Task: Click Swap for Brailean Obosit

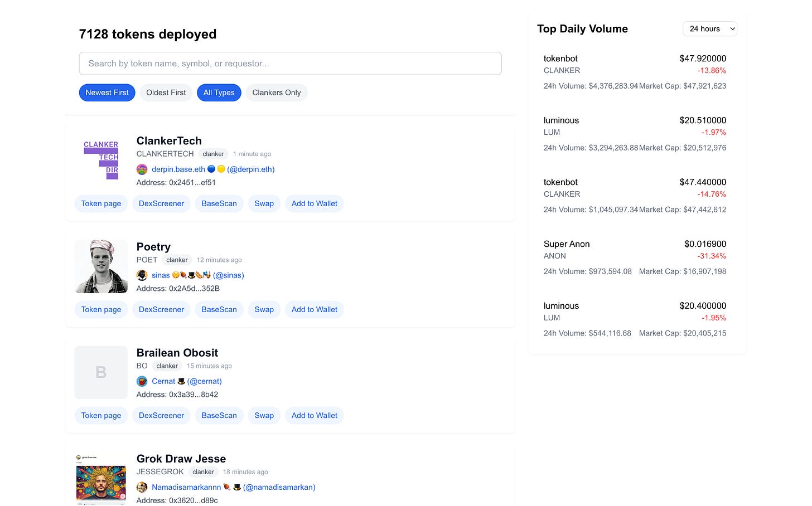Action: coord(264,415)
